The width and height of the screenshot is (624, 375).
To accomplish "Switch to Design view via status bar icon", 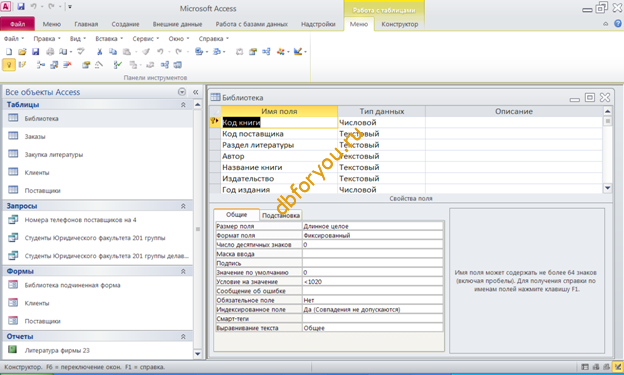I will pyautogui.click(x=619, y=367).
